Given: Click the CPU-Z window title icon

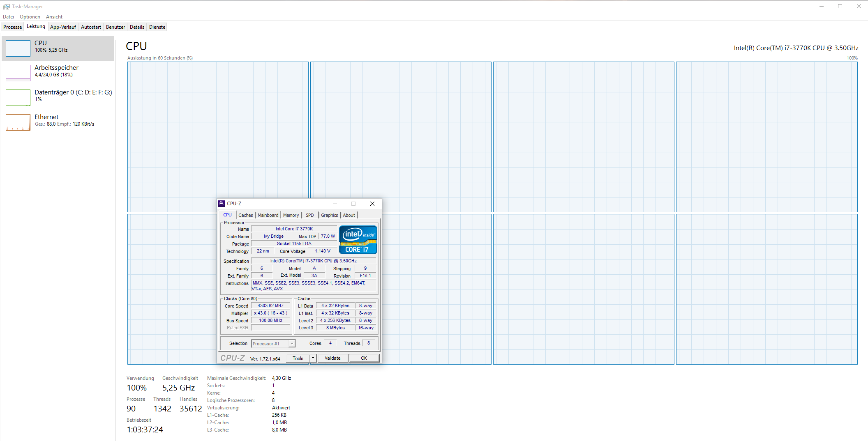Looking at the screenshot, I should point(222,204).
